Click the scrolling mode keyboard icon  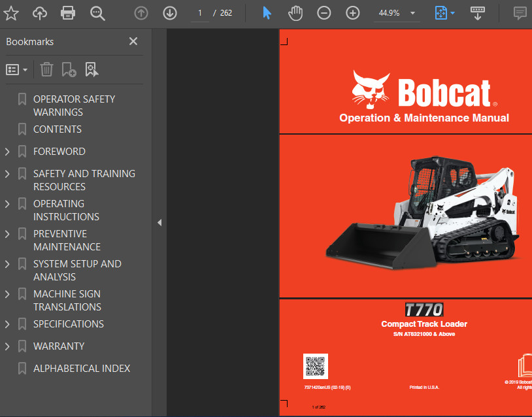tap(477, 13)
